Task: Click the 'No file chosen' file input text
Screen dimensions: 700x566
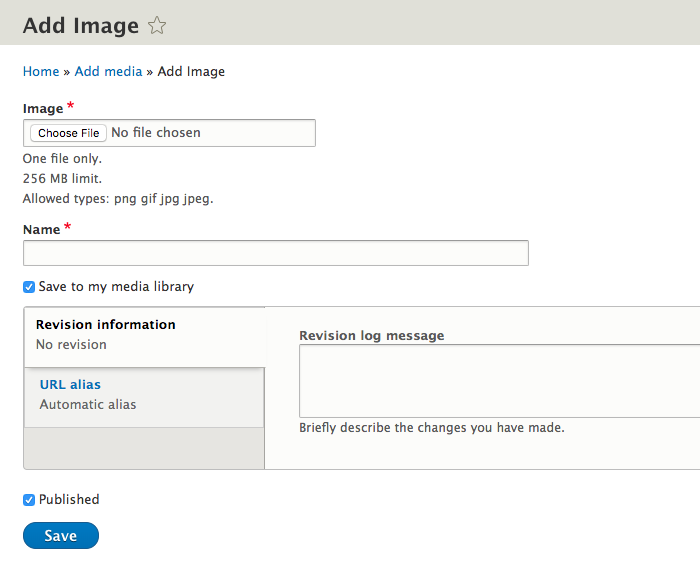Action: [x=155, y=133]
